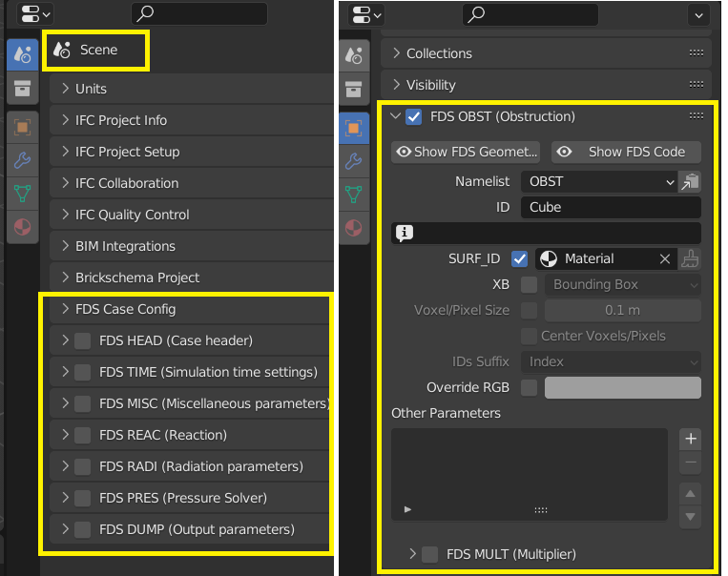Image resolution: width=728 pixels, height=576 pixels.
Task: Open IDs Suffix Index dropdown
Action: [x=611, y=361]
